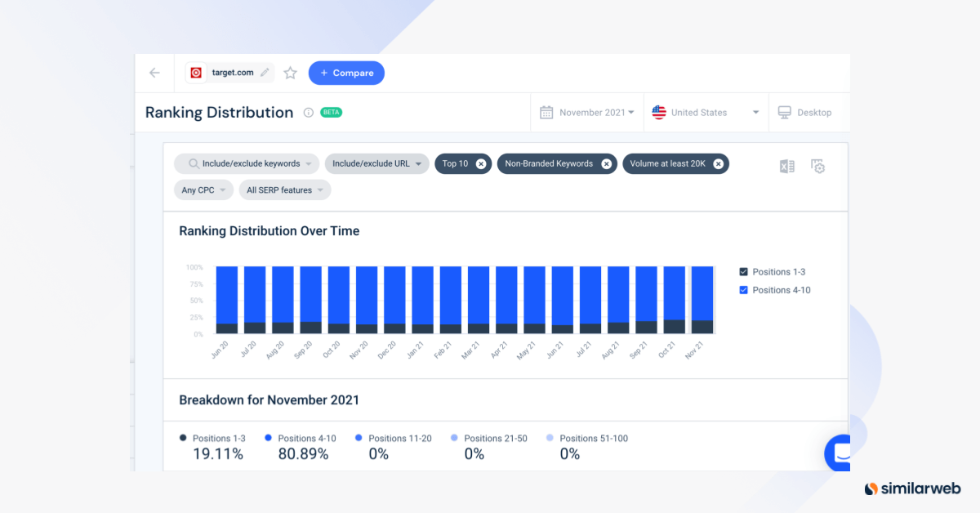Star target.com as a favorite
This screenshot has height=513, width=980.
coord(290,73)
